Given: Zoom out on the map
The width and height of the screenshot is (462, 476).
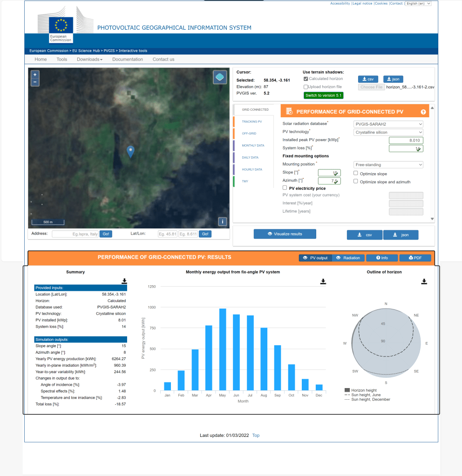Looking at the screenshot, I should (x=35, y=82).
